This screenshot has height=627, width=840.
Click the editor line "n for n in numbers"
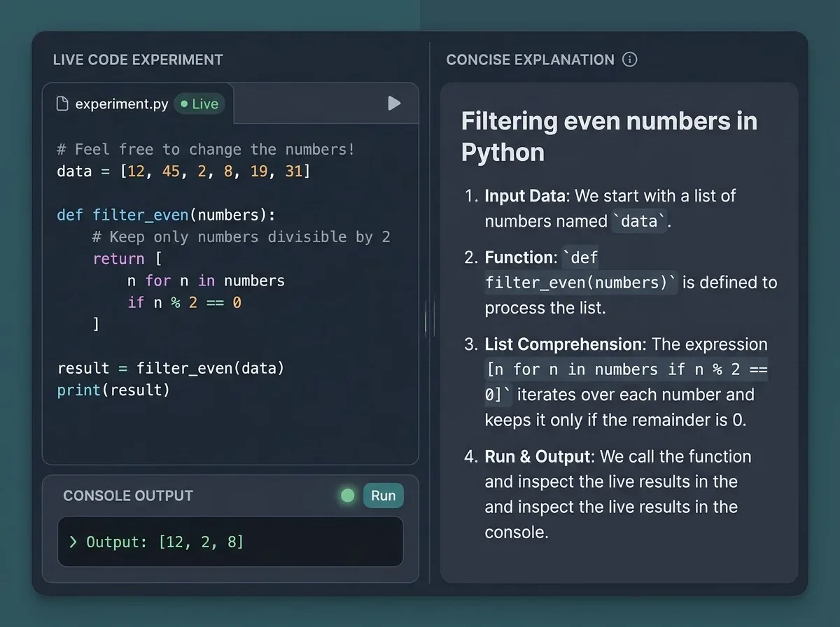tap(206, 281)
